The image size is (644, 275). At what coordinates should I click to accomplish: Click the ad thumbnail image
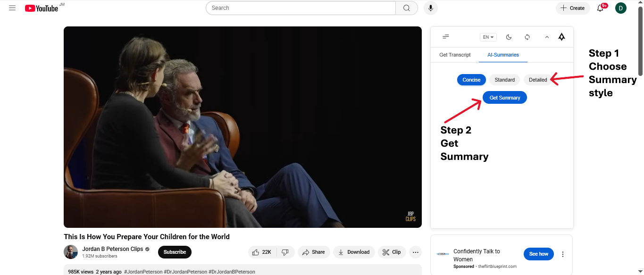pyautogui.click(x=443, y=254)
